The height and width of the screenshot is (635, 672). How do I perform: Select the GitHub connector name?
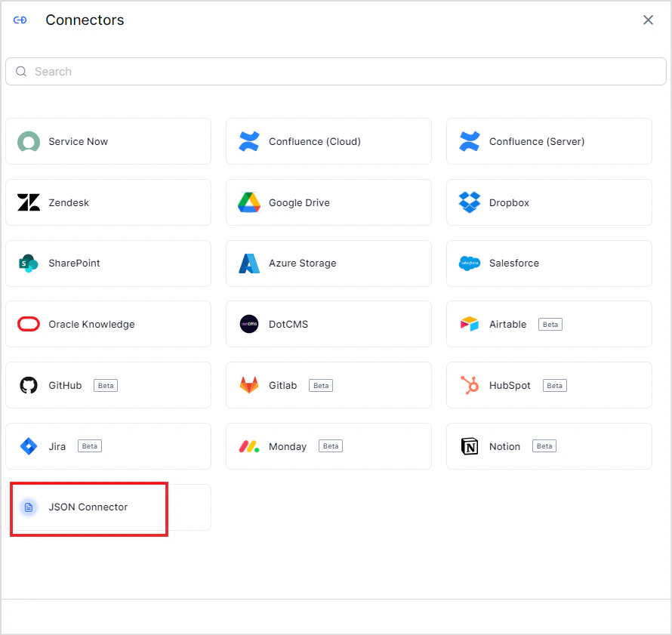[65, 385]
